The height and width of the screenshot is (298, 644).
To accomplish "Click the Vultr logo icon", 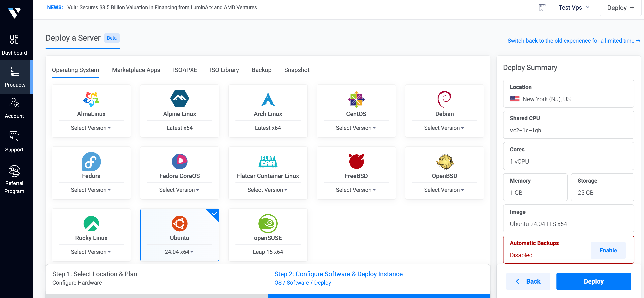I will [x=14, y=13].
